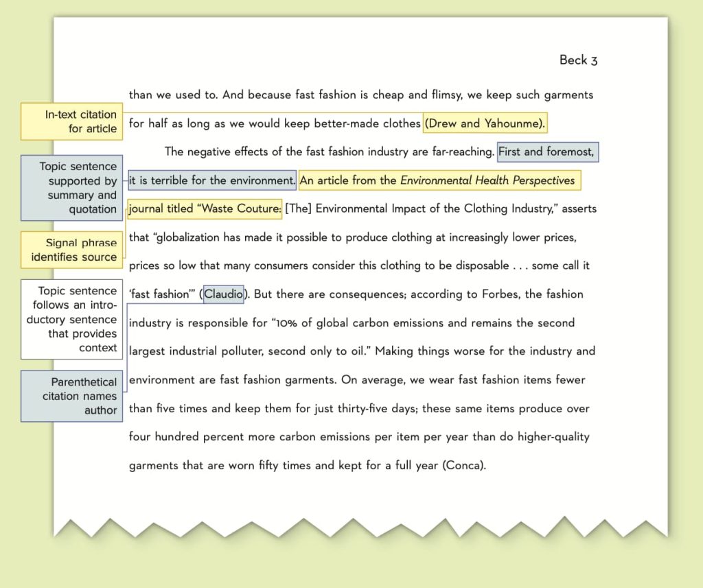Click the 'Beck 3' page header
The width and height of the screenshot is (703, 588).
578,60
